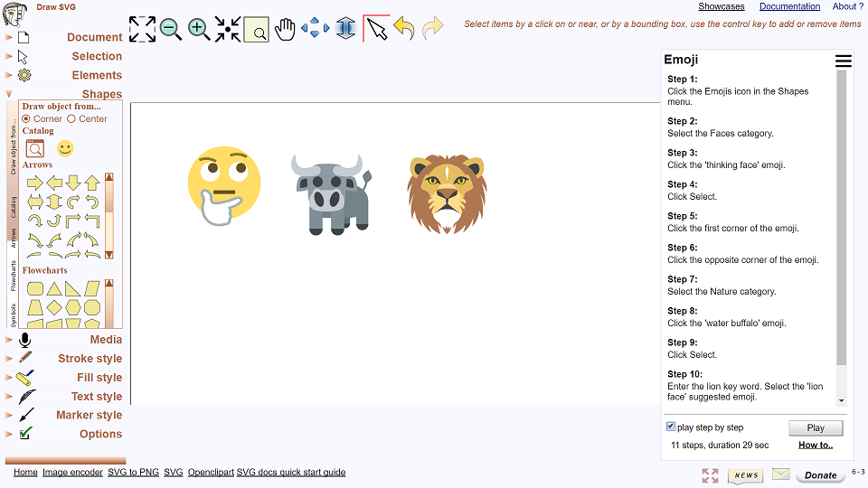Pick the hexagon flowchart shape
Image resolution: width=868 pixels, height=488 pixels.
73,307
